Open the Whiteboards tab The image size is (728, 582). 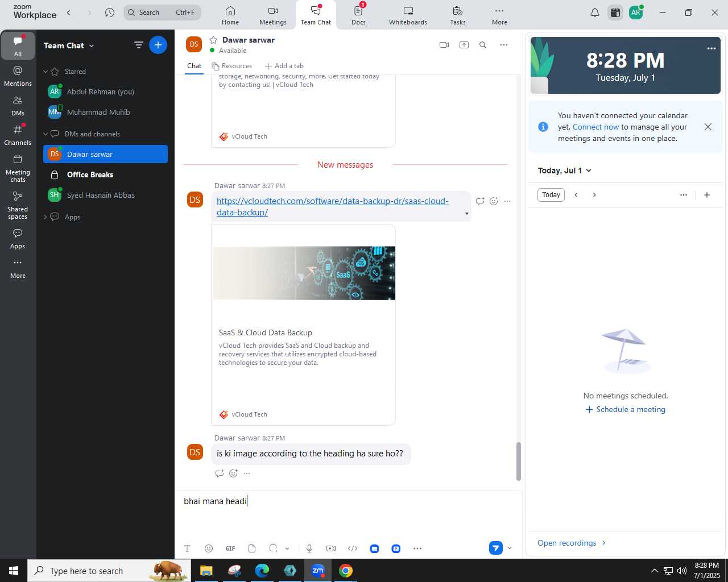pyautogui.click(x=408, y=15)
